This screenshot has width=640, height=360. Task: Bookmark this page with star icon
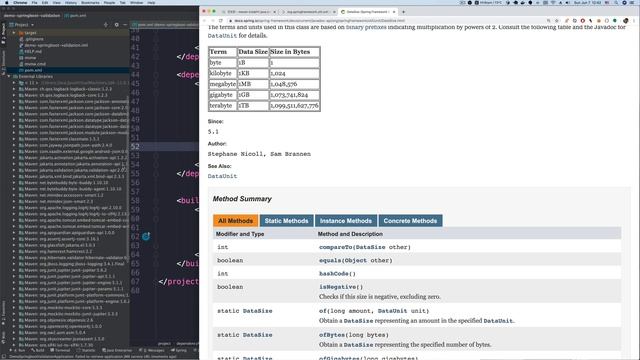557,20
